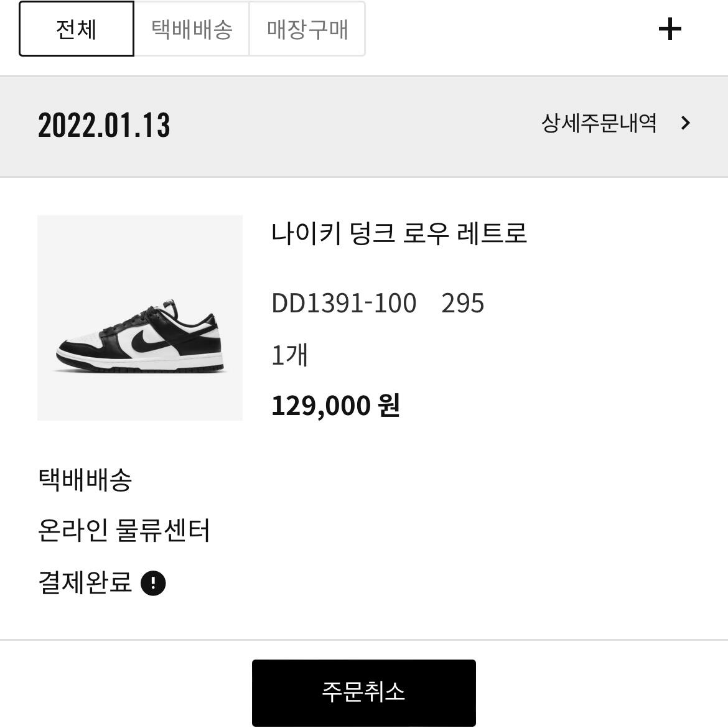Click the chevron arrow next to 상세주문내역
Screen dimensions: 728x728
coord(685,123)
